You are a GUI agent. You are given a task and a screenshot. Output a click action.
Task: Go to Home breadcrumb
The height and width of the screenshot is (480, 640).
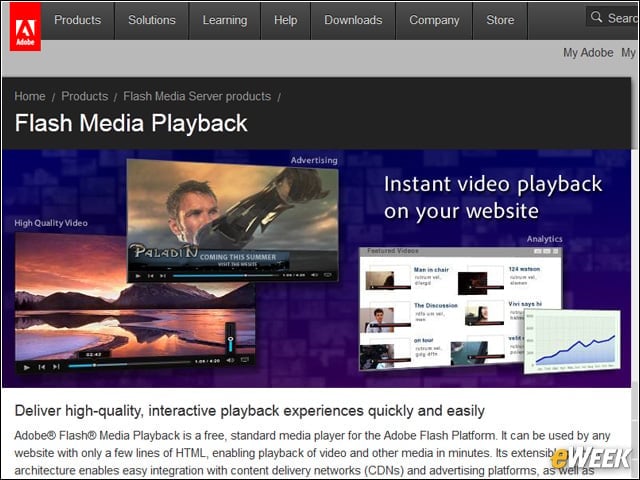point(30,96)
